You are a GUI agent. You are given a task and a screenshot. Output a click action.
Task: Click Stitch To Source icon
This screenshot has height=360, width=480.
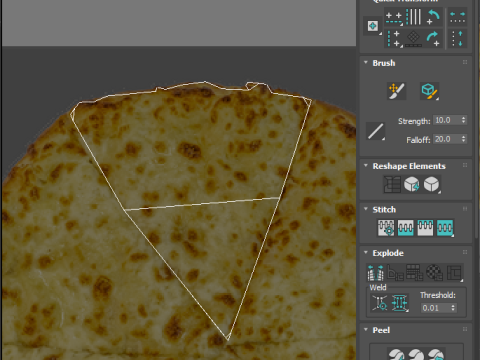coord(425,228)
